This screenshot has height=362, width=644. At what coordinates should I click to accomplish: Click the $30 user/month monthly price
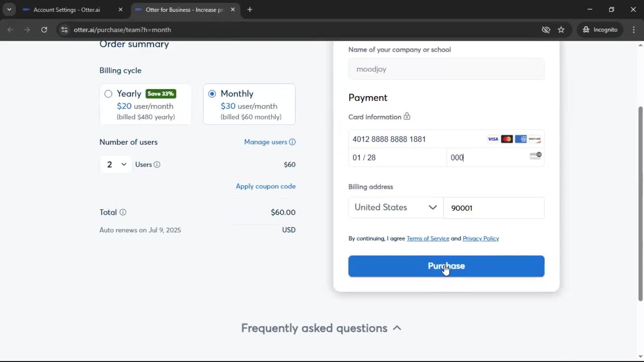(249, 106)
